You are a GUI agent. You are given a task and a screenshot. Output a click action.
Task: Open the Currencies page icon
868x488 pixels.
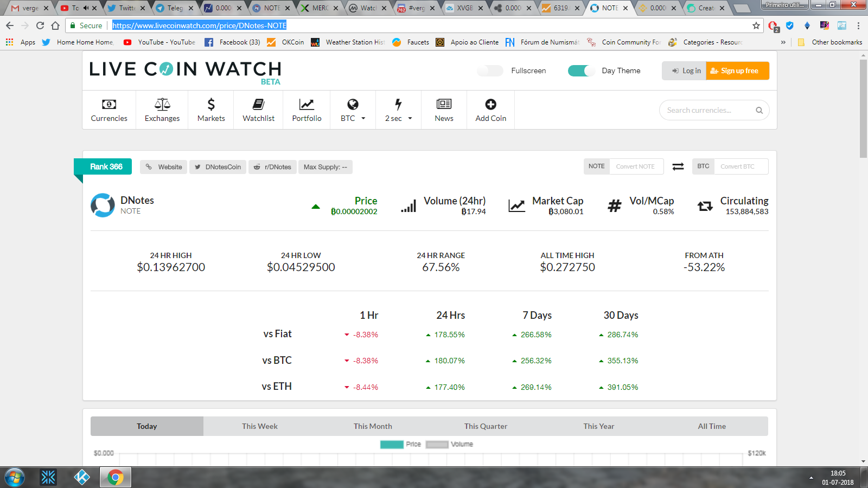point(109,104)
